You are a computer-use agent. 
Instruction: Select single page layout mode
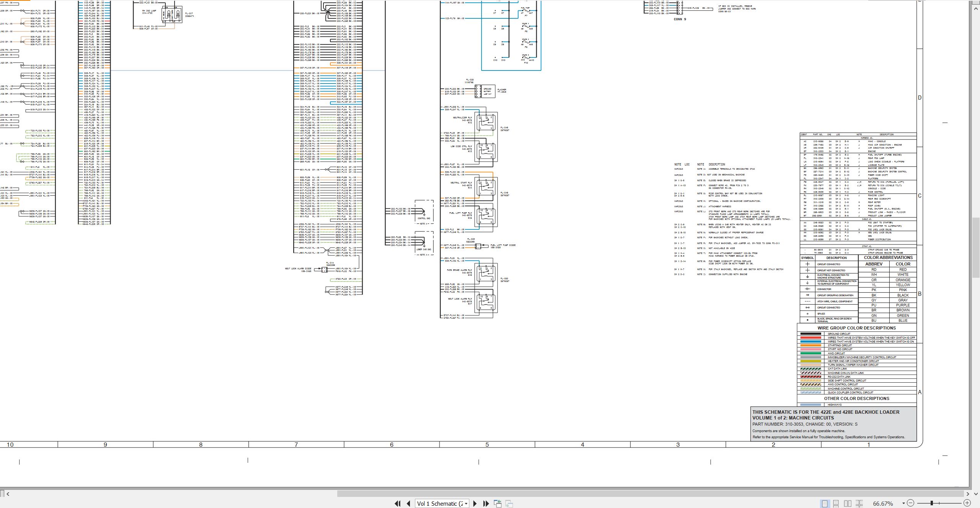825,503
